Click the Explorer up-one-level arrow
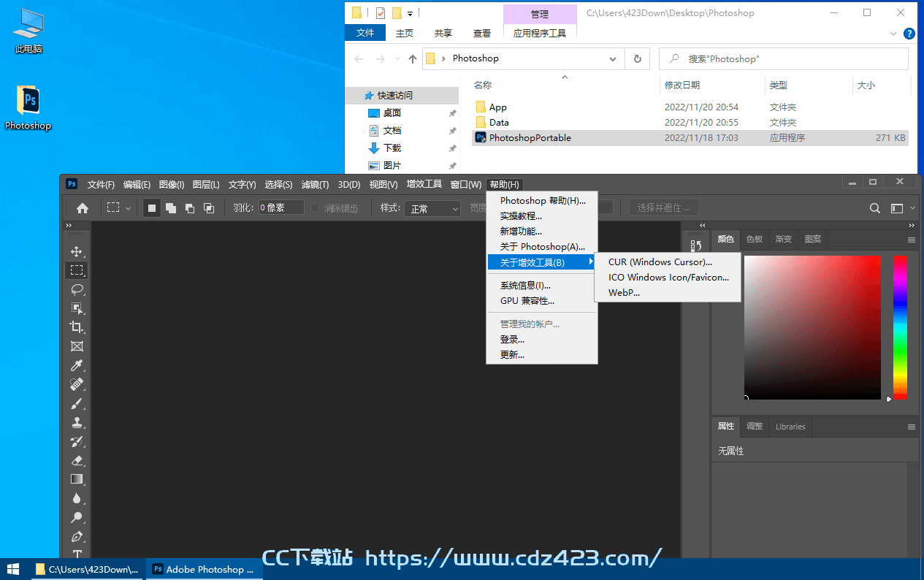This screenshot has width=924, height=580. click(413, 58)
